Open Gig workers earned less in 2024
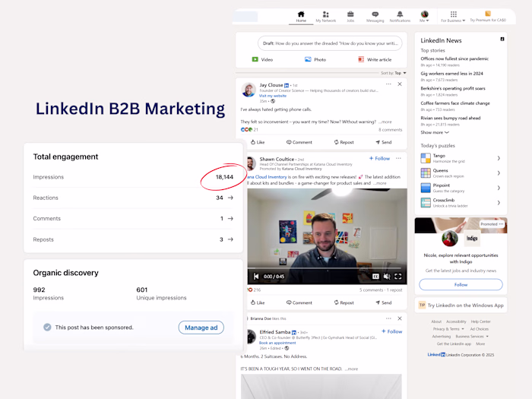The height and width of the screenshot is (399, 532). [451, 74]
